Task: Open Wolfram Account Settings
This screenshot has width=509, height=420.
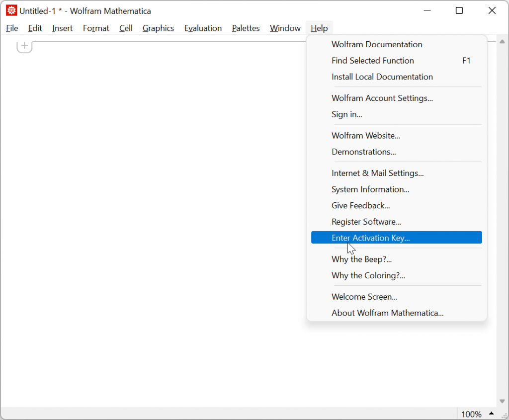Action: [382, 98]
